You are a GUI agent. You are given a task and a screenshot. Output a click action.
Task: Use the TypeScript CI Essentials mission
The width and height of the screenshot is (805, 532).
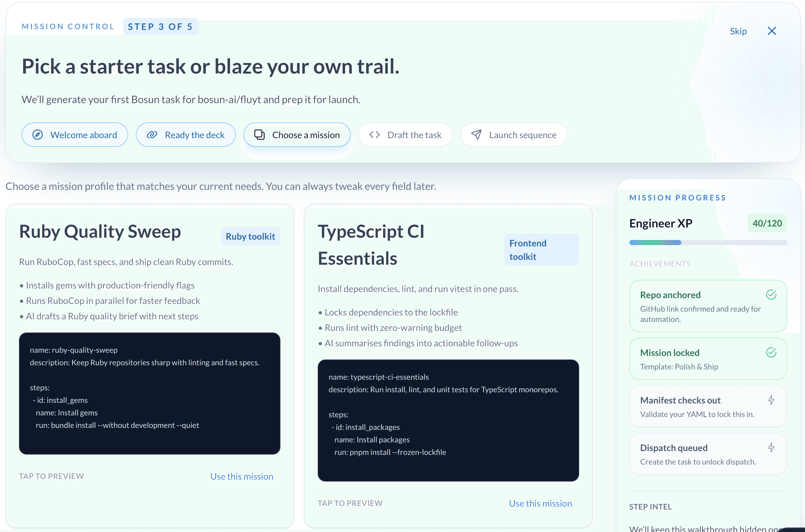pos(540,503)
